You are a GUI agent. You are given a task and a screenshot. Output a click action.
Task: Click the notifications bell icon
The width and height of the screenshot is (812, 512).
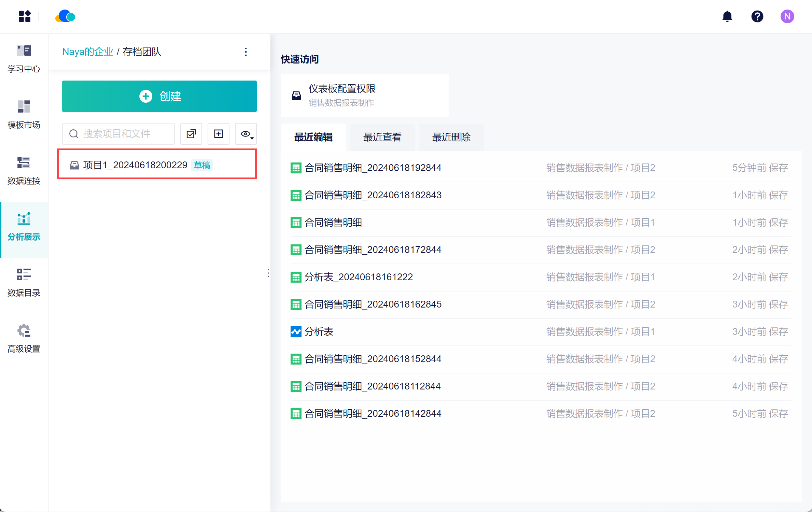pos(727,16)
